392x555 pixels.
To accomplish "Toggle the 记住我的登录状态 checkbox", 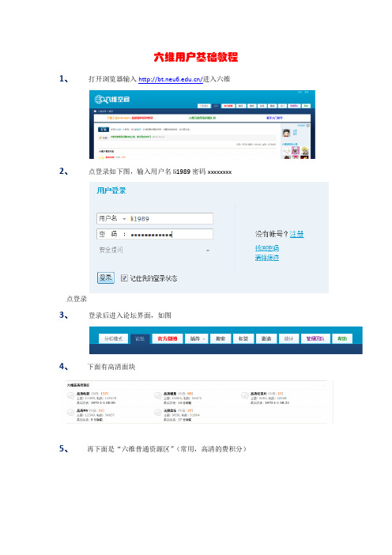I will pyautogui.click(x=124, y=277).
